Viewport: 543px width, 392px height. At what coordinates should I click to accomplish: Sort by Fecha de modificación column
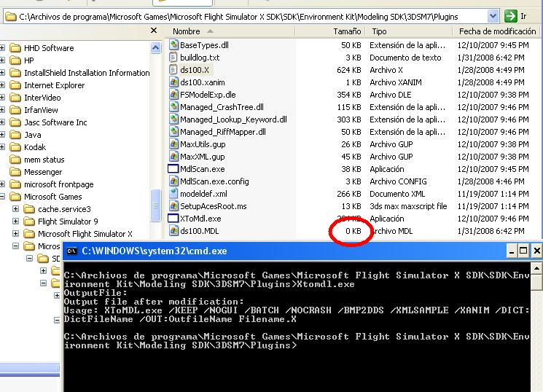[497, 31]
